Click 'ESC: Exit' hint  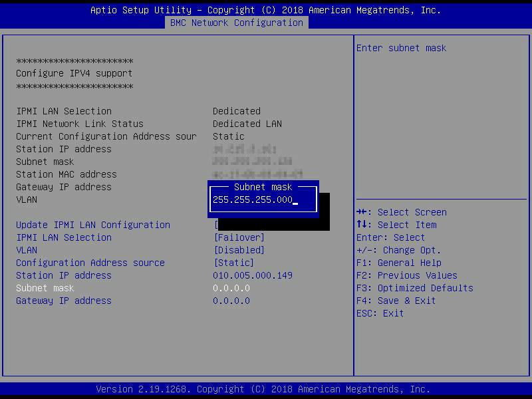tap(380, 313)
